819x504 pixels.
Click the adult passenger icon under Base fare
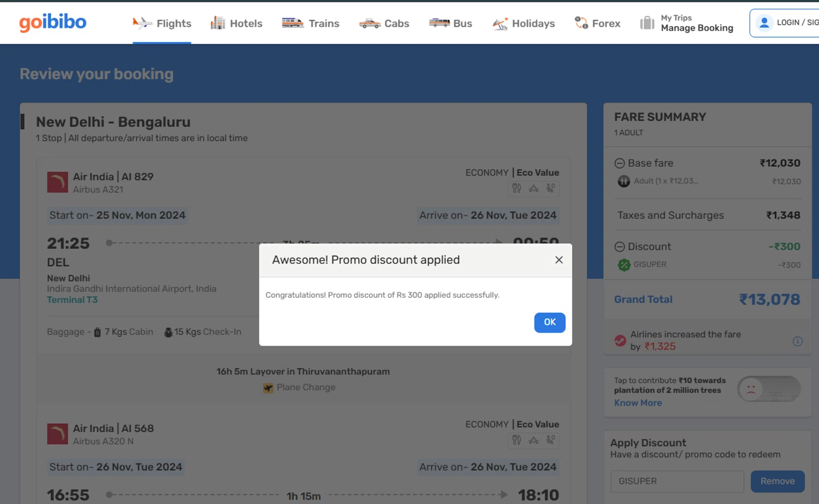tap(624, 181)
